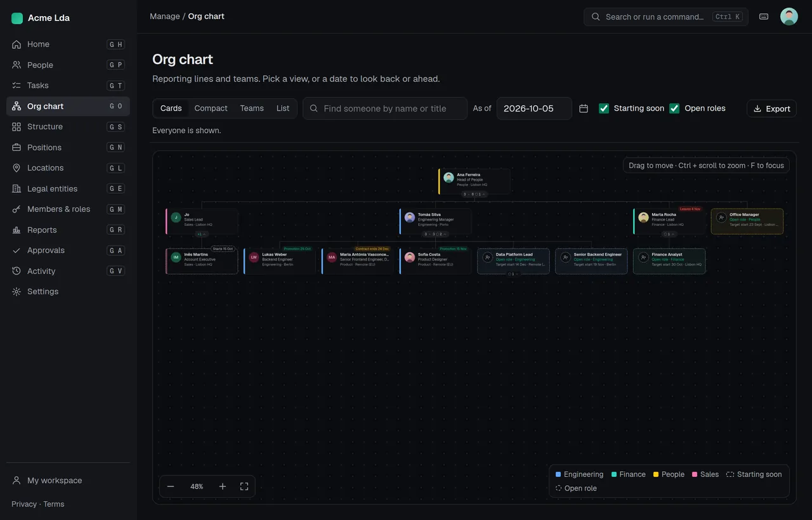Image resolution: width=812 pixels, height=520 pixels.
Task: Switch to the Cards view
Action: pos(171,108)
